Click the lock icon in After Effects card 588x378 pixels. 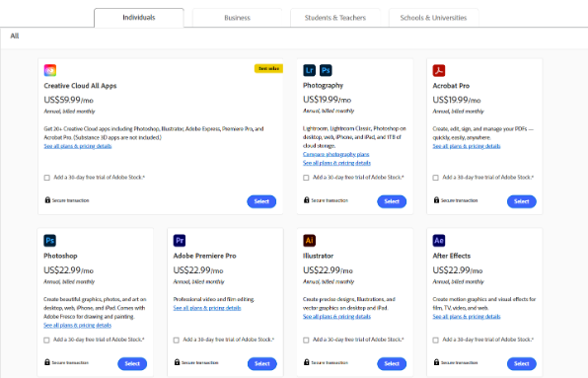click(x=436, y=362)
